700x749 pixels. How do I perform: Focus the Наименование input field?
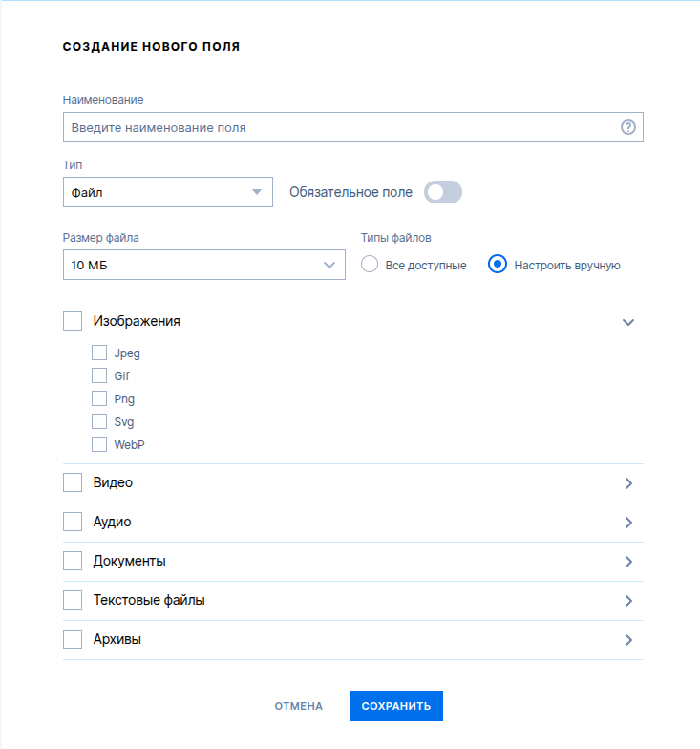point(353,127)
